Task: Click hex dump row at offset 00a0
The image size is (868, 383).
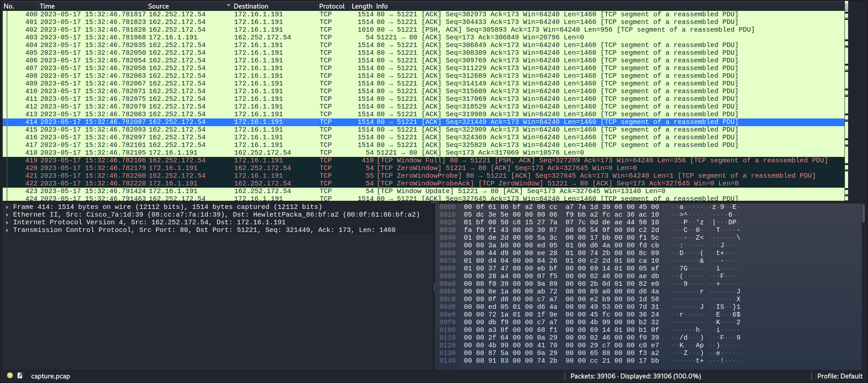Action: click(x=590, y=284)
